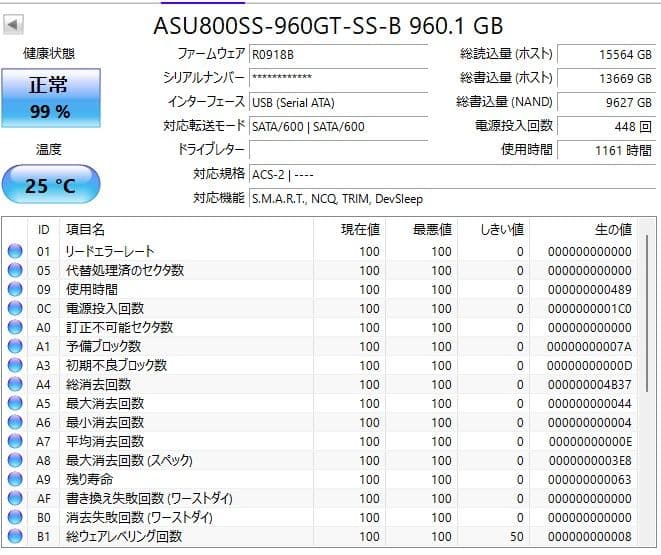The image size is (661, 555).
Task: Click status icon for A7 平均消去回数
Action: (15, 441)
